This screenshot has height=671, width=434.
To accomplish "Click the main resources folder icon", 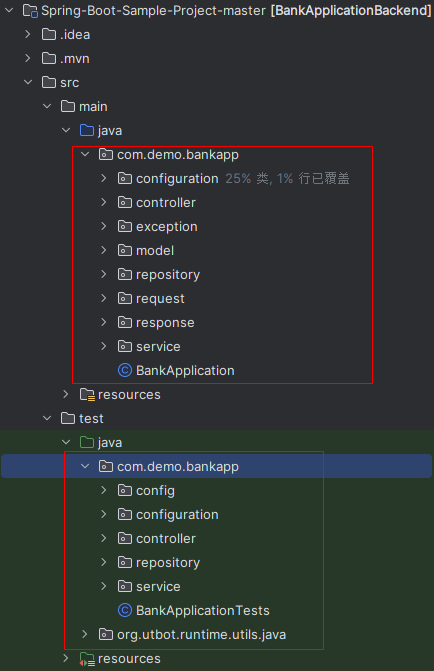I will (87, 394).
